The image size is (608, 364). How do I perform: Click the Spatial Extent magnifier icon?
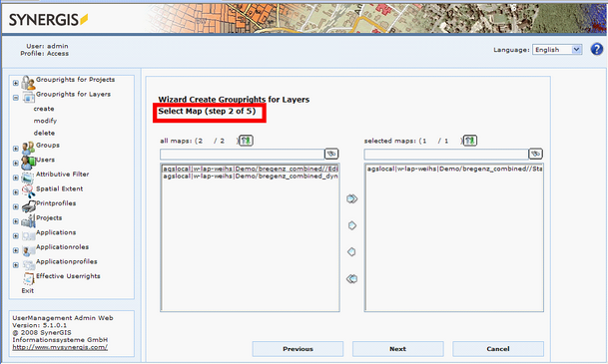[28, 191]
